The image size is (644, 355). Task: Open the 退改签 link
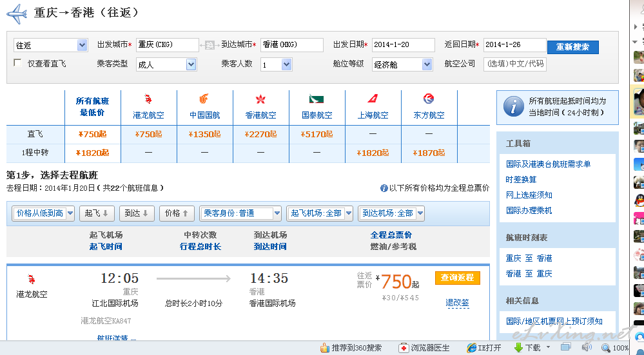[x=458, y=303]
